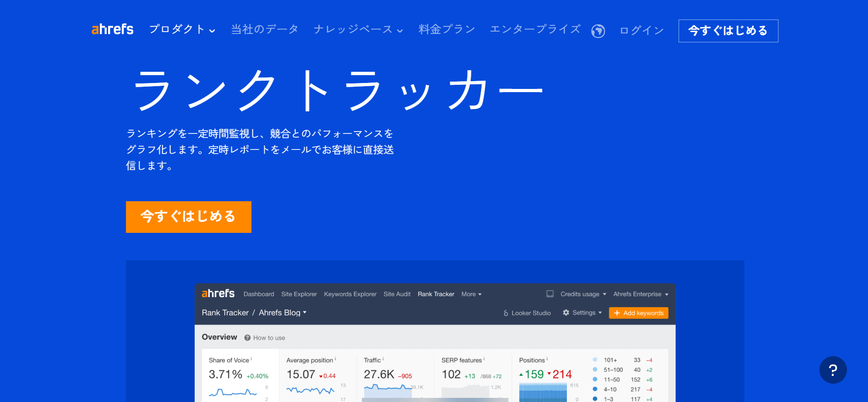Select the Keywords Explorer tab
Screen dimensions: 868x402
tap(350, 294)
